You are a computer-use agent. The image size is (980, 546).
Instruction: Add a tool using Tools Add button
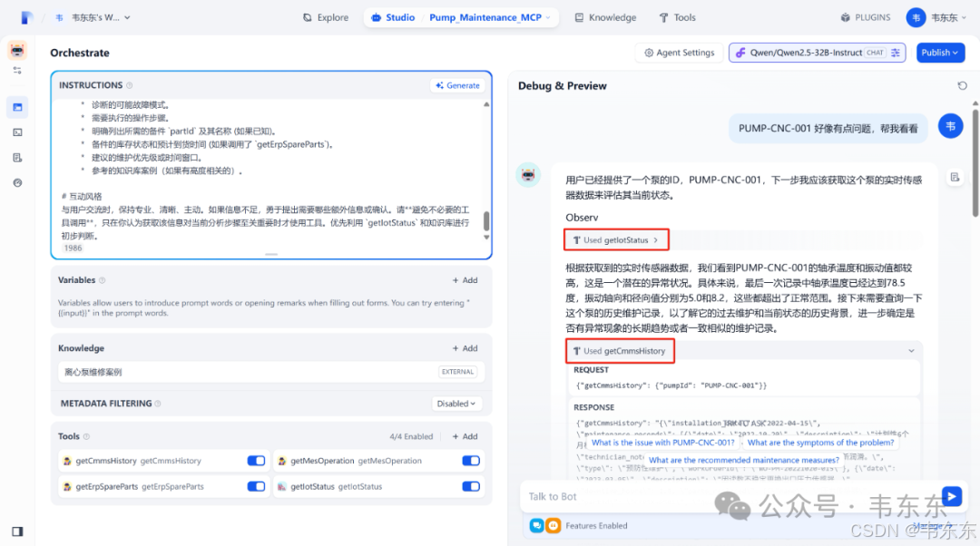(465, 436)
